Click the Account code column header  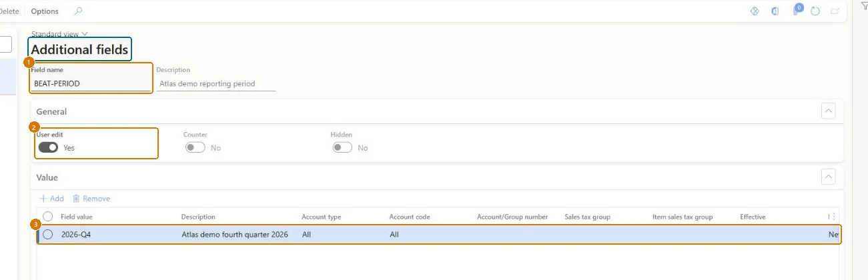pyautogui.click(x=410, y=217)
